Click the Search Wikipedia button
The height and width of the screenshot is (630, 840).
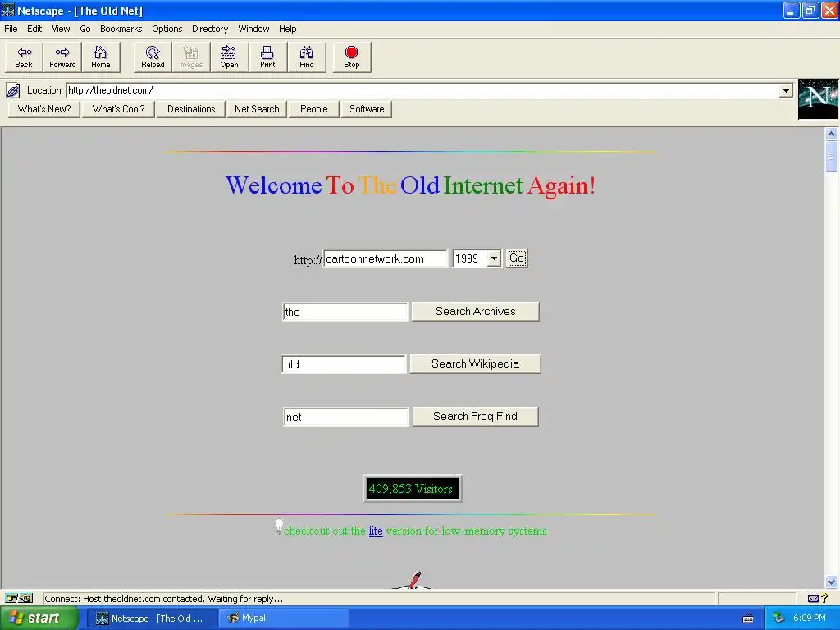click(475, 363)
